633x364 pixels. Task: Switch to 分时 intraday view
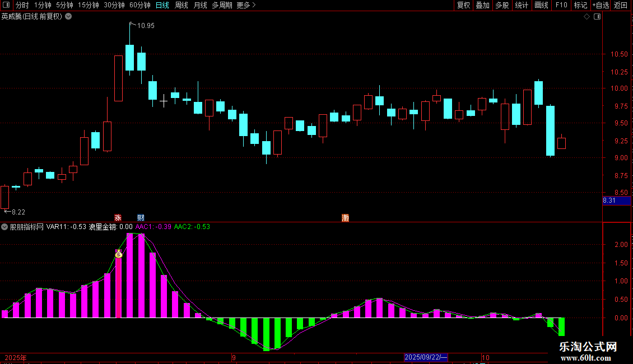point(22,5)
